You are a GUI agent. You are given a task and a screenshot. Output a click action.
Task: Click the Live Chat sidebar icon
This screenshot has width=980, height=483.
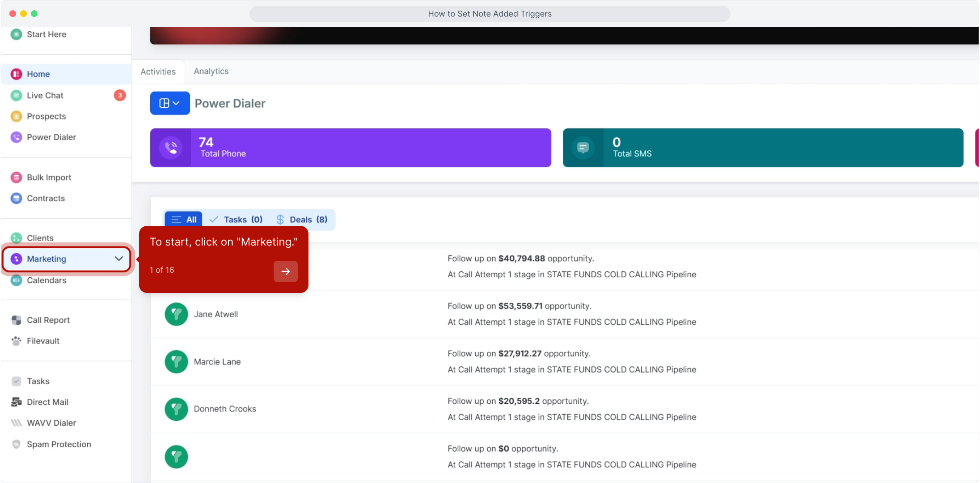click(16, 95)
